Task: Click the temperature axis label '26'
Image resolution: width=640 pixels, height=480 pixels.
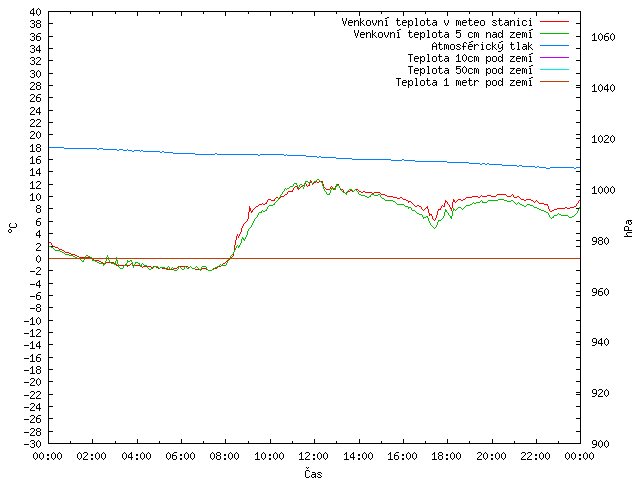Action: (36, 98)
